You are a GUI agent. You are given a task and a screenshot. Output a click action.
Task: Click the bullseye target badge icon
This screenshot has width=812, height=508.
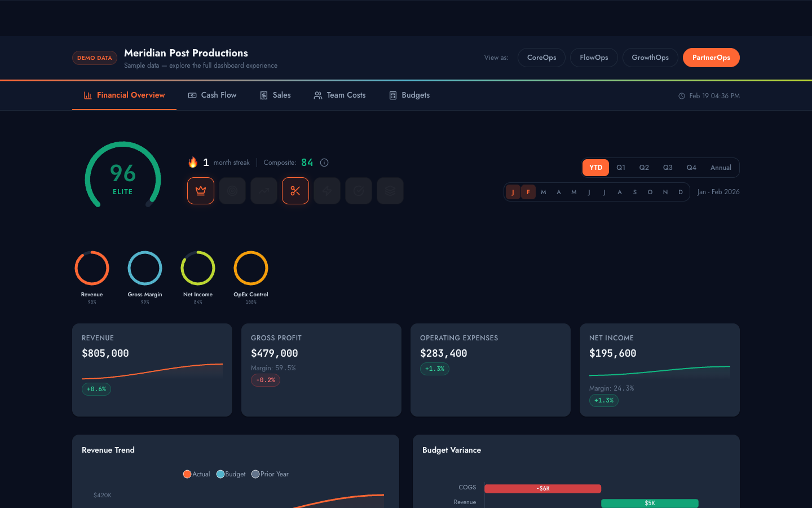(x=232, y=191)
